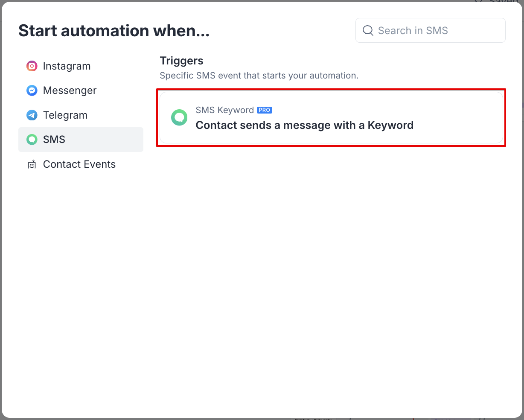Show Contact Events triggers

(79, 164)
